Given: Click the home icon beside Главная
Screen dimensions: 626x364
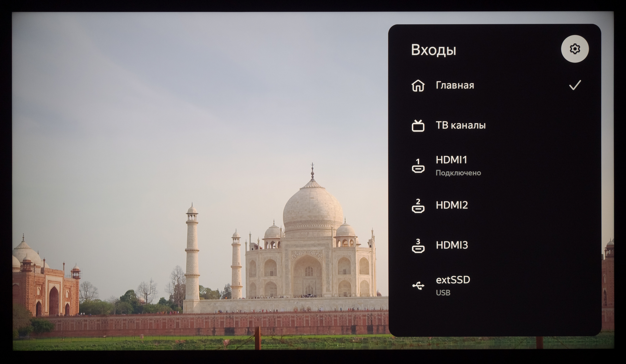Looking at the screenshot, I should pos(418,86).
